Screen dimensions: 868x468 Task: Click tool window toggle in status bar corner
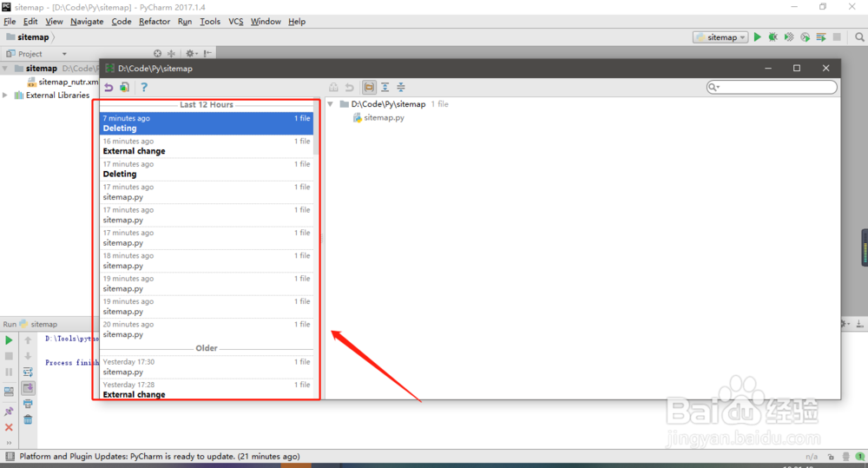point(10,457)
